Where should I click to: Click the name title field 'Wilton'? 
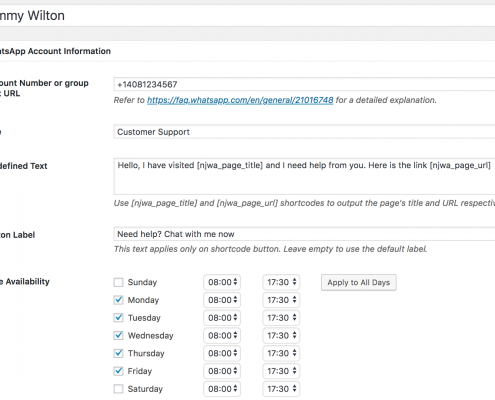click(247, 16)
